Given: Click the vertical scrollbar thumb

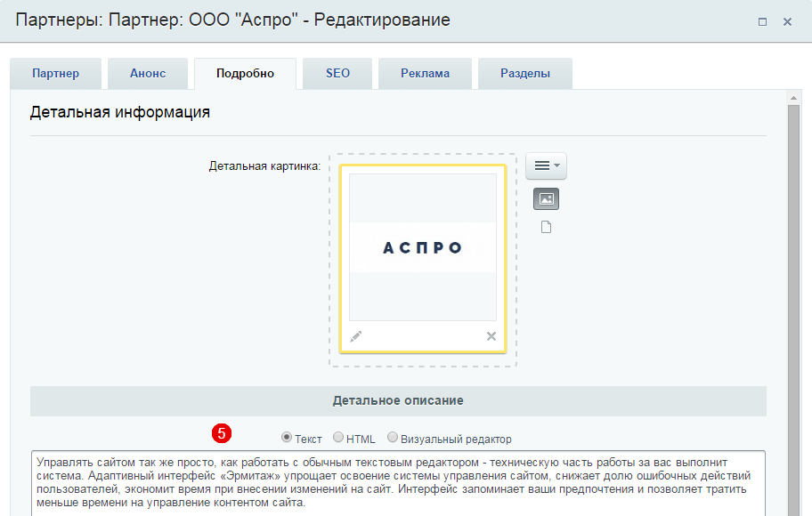Looking at the screenshot, I should coord(794,310).
